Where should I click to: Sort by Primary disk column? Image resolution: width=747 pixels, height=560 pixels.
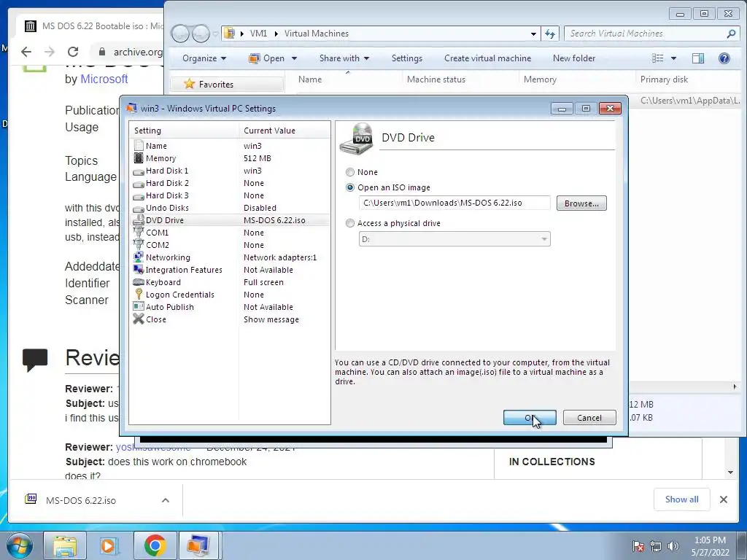click(x=664, y=79)
